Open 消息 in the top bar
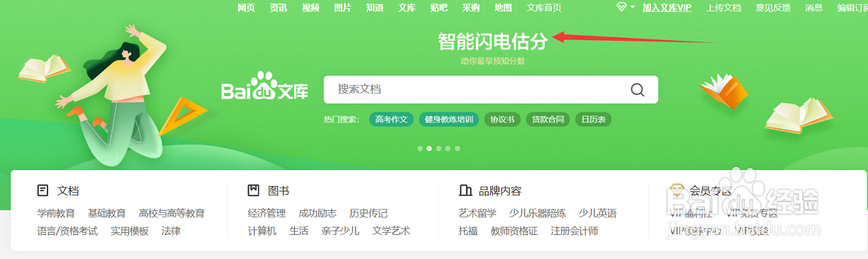Screen dimensions: 868x259 [x=814, y=8]
